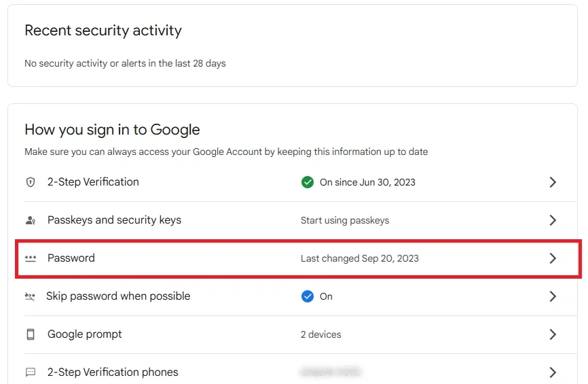
Task: Open Skip password when possible chevron
Action: pyautogui.click(x=553, y=296)
